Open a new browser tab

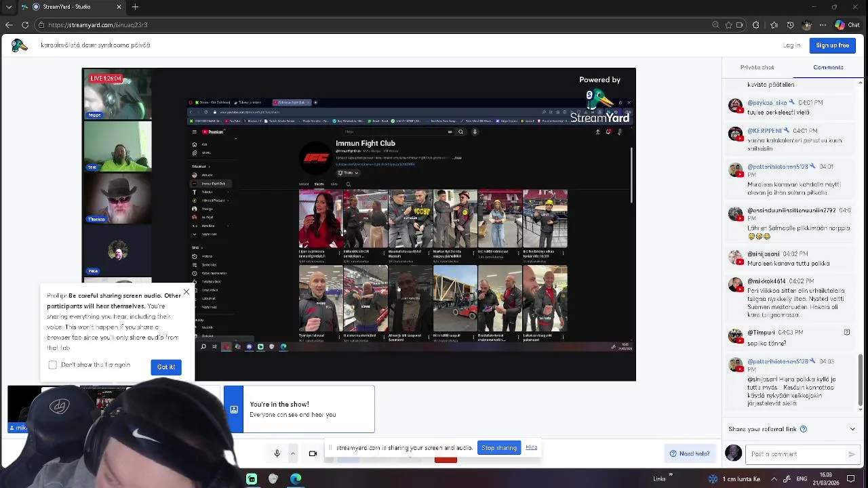[135, 7]
